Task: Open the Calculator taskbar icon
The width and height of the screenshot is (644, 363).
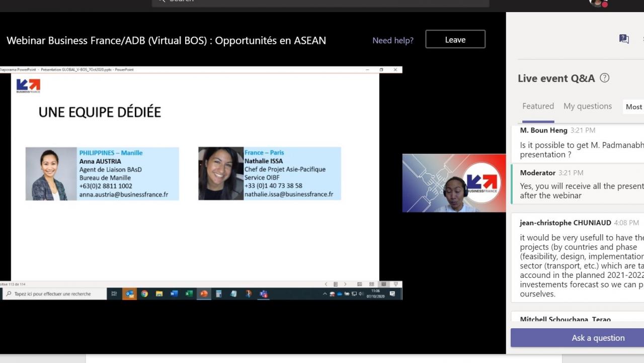Action: (x=219, y=294)
